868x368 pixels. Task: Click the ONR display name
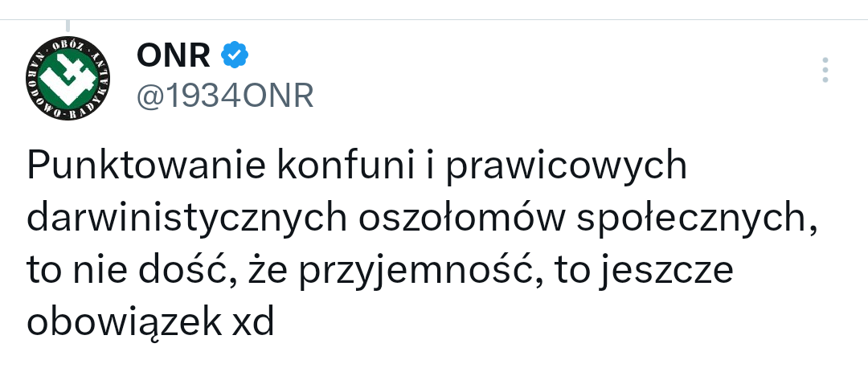(174, 55)
